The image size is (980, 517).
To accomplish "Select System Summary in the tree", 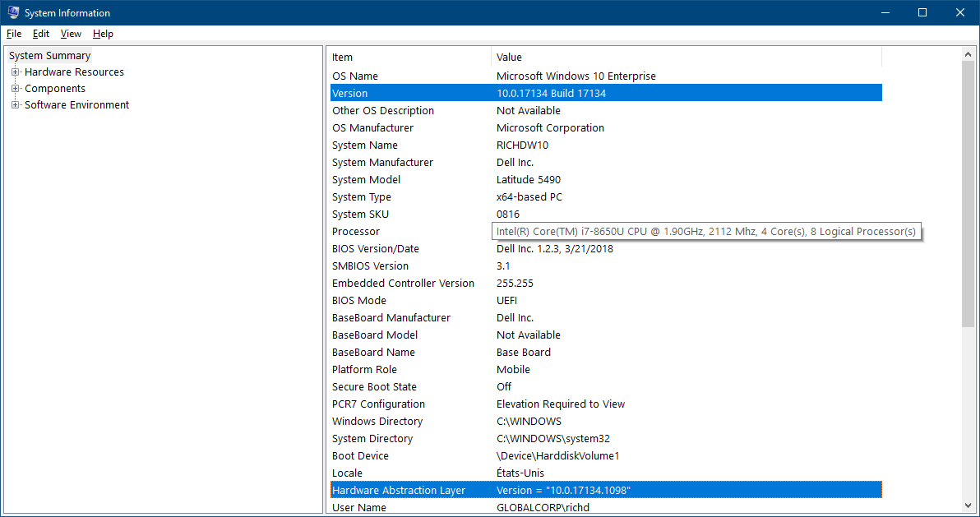I will [x=50, y=56].
